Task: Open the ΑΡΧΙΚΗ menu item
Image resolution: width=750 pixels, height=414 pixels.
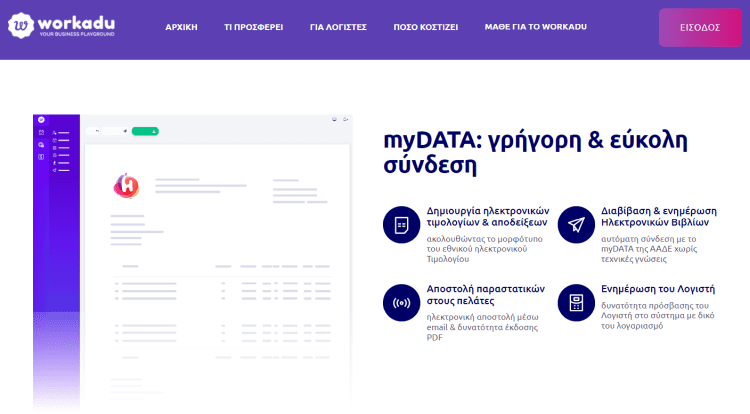Action: [181, 27]
